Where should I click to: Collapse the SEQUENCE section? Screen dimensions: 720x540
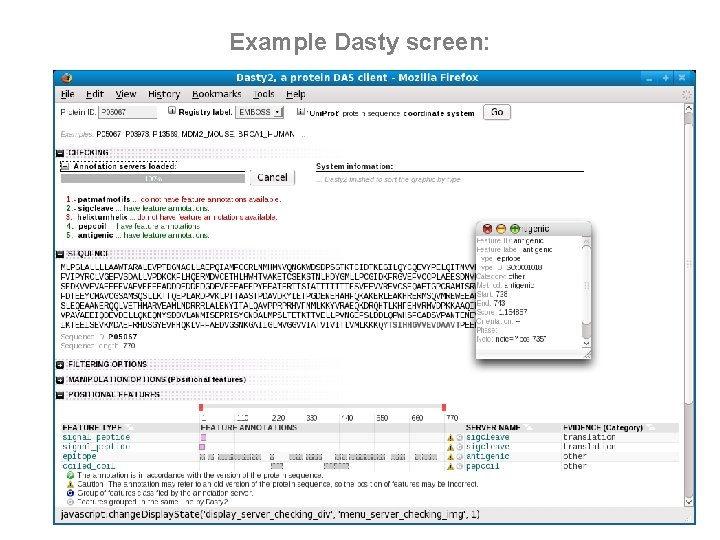[60, 254]
